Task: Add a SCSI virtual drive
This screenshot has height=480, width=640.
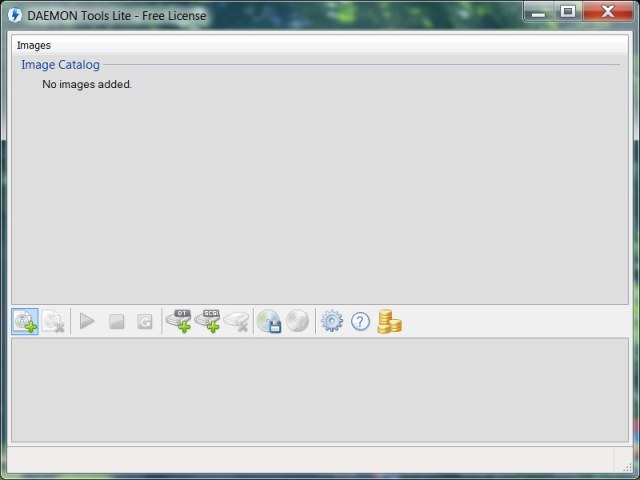Action: click(x=208, y=321)
